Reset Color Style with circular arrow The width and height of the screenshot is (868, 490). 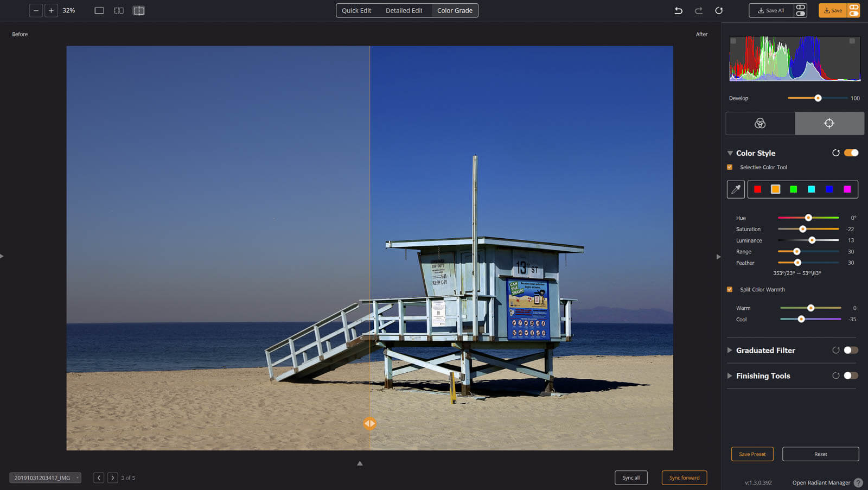click(835, 153)
